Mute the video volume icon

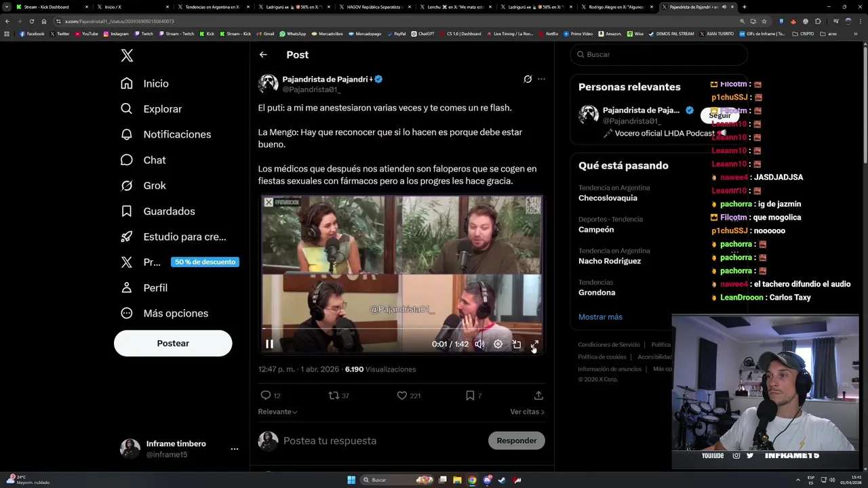click(x=479, y=344)
